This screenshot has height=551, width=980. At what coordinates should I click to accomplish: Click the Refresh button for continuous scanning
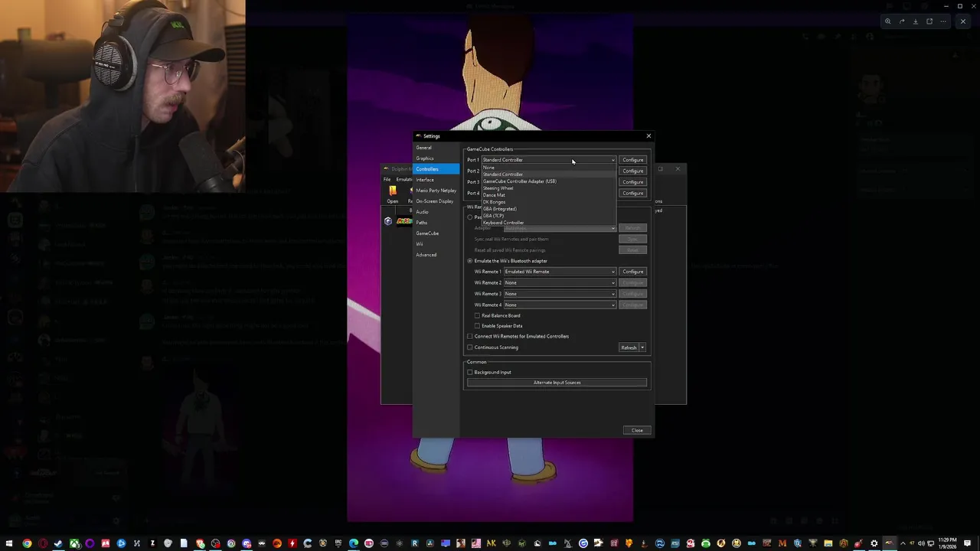(629, 347)
